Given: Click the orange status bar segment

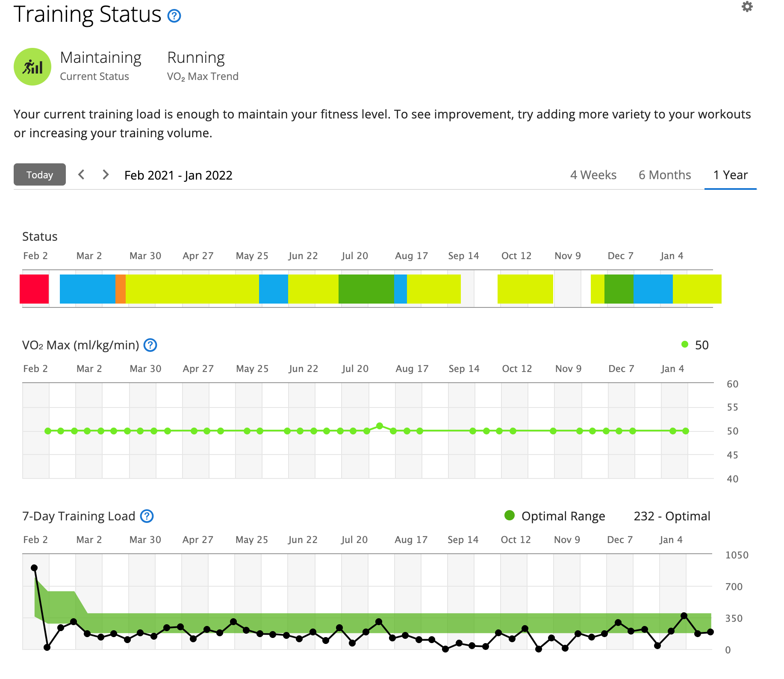Looking at the screenshot, I should point(121,289).
